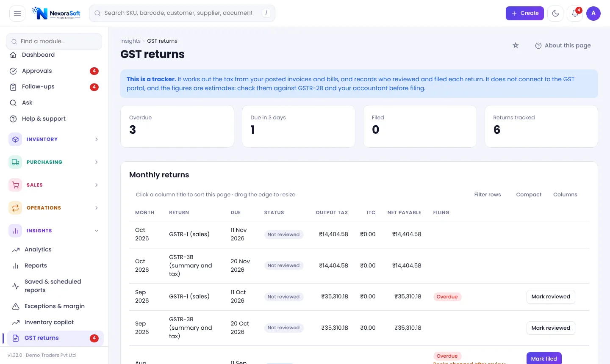610x364 pixels.
Task: Star this page as favorite
Action: click(516, 46)
